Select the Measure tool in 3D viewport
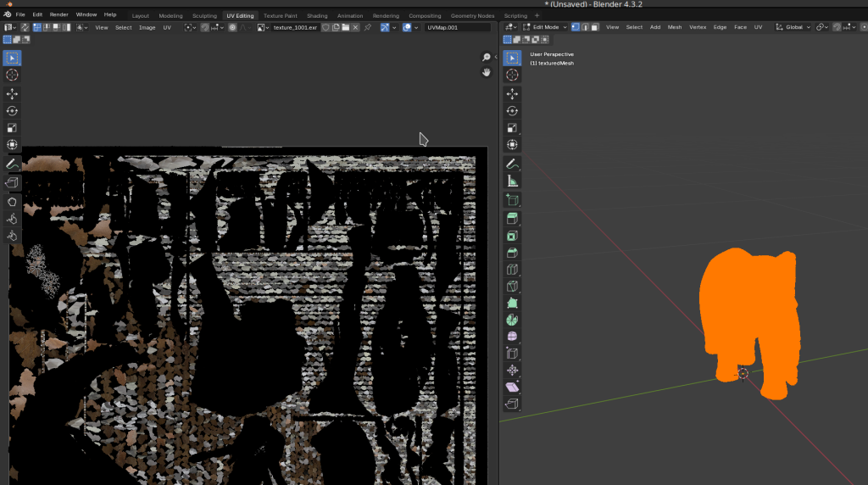 point(512,181)
